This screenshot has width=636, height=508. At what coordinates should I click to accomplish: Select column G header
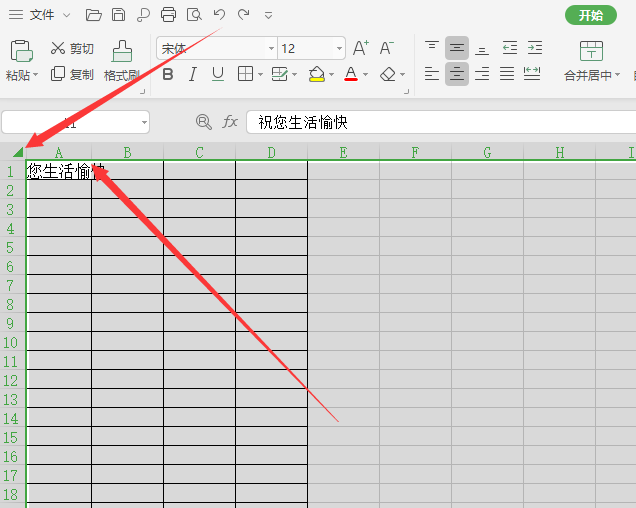click(487, 153)
